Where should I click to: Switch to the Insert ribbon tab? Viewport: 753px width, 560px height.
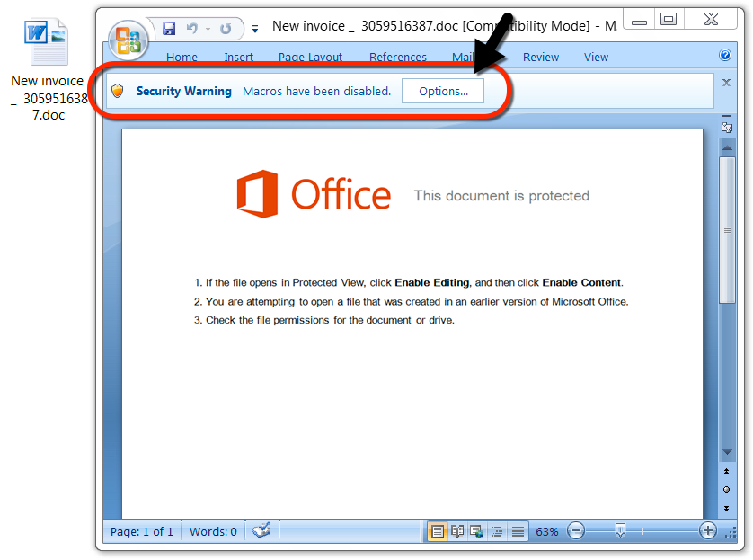(x=239, y=58)
